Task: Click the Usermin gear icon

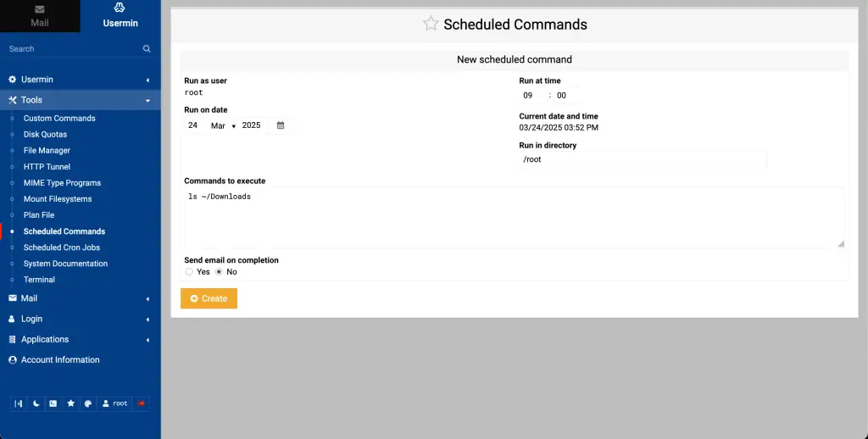Action: pos(12,80)
